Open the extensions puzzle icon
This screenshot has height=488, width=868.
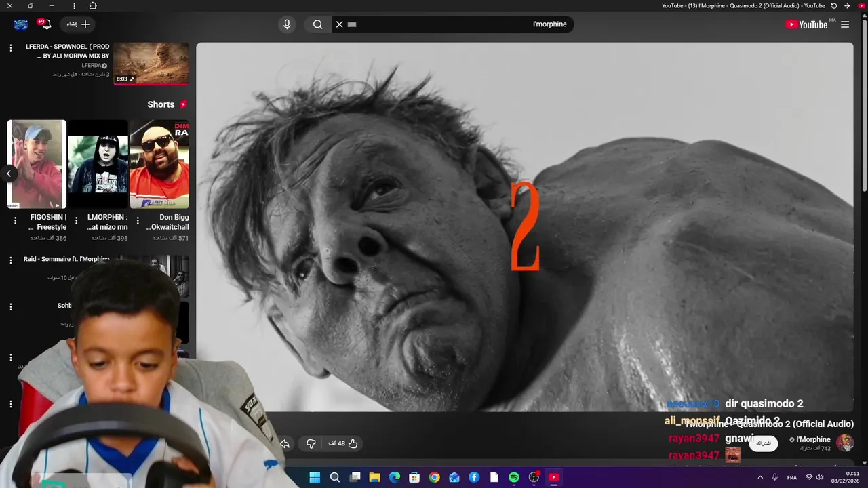click(93, 5)
